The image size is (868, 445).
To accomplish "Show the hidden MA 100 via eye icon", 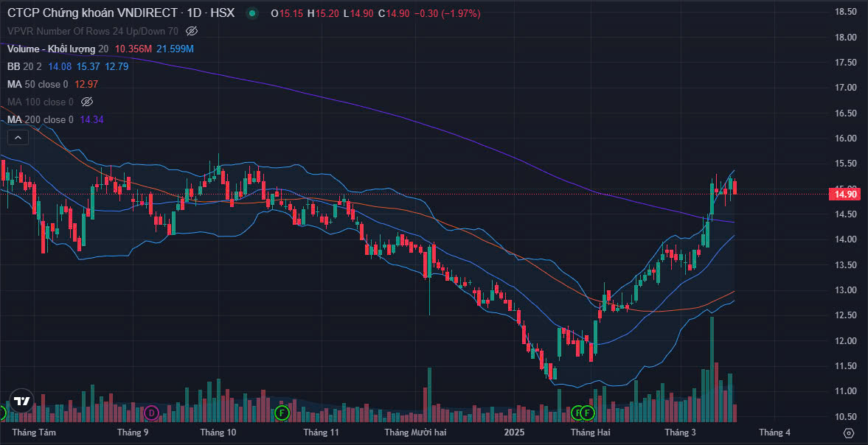I will pos(87,102).
